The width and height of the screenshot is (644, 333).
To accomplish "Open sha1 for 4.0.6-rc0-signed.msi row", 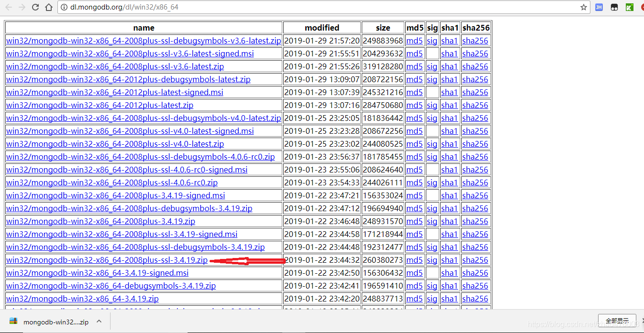I will pos(450,170).
